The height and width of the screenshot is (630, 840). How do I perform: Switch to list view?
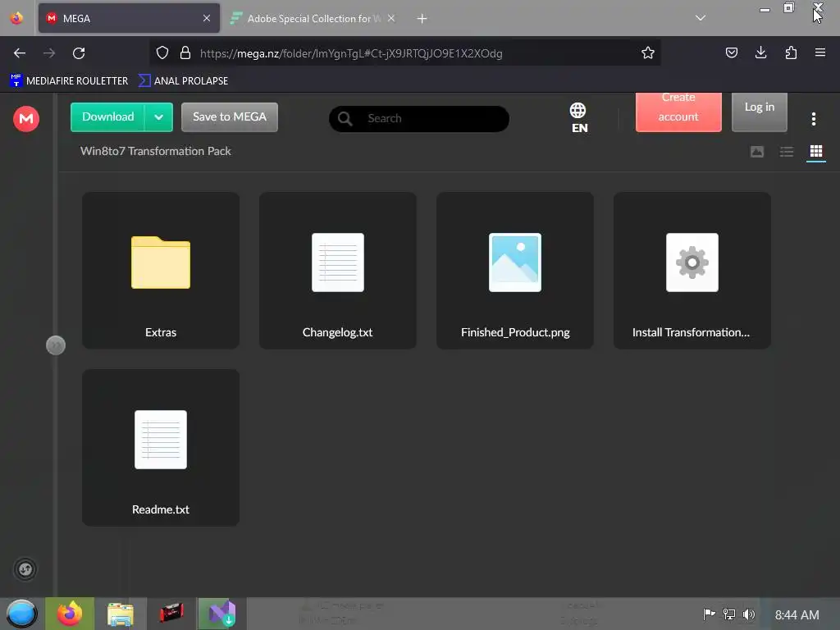(787, 152)
